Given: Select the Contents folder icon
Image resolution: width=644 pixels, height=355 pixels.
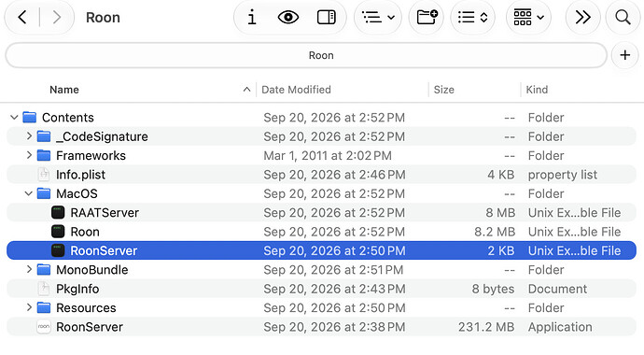Looking at the screenshot, I should [30, 118].
